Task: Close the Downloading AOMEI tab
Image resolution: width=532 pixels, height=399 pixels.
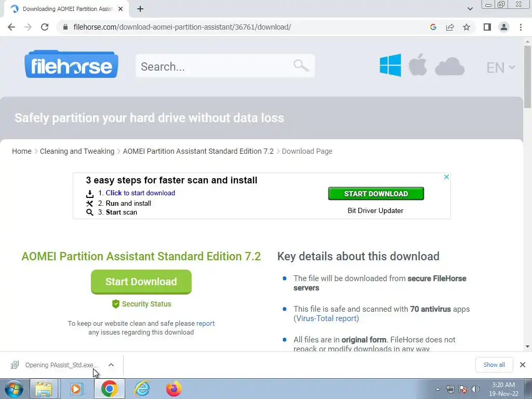Action: 121,9
